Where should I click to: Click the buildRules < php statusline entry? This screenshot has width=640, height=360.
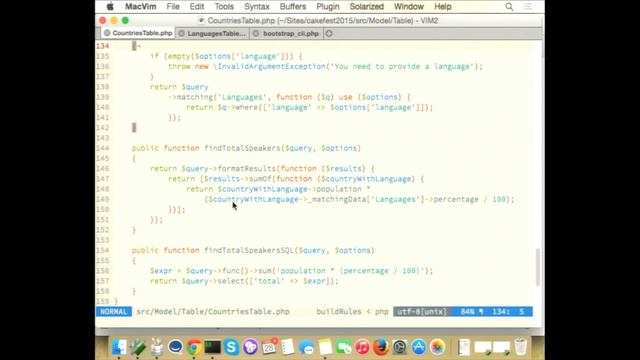coord(352,311)
